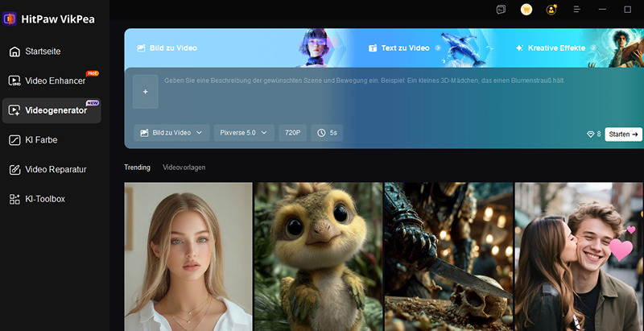Click the Kreative Effekte arrow chevron

(x=593, y=48)
